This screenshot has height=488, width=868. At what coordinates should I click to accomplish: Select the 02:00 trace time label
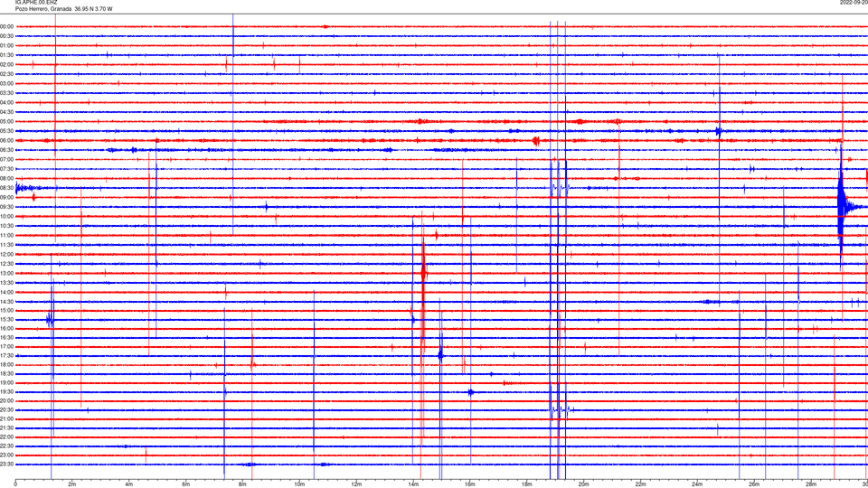pos(6,65)
